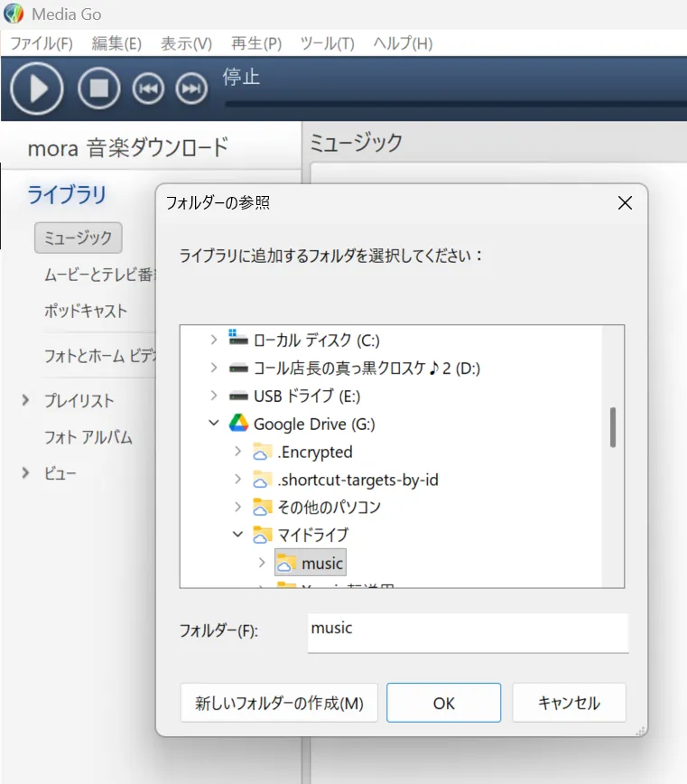Click 新しいフォルダーの作成(M) button
Image resolution: width=687 pixels, height=784 pixels.
coord(279,703)
